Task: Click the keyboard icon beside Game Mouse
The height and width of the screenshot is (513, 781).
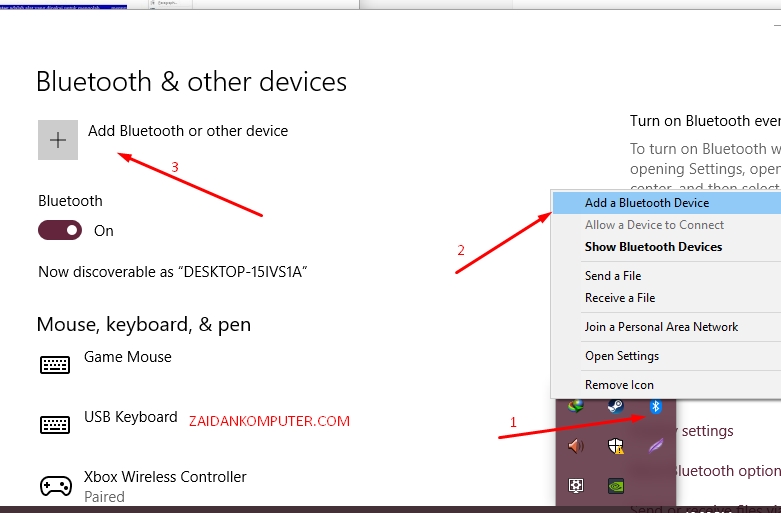Action: [x=55, y=365]
